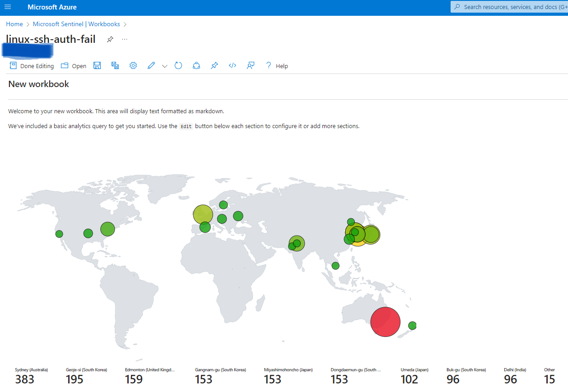Image resolution: width=568 pixels, height=392 pixels.
Task: Save the workbook with the disk icon
Action: click(97, 65)
